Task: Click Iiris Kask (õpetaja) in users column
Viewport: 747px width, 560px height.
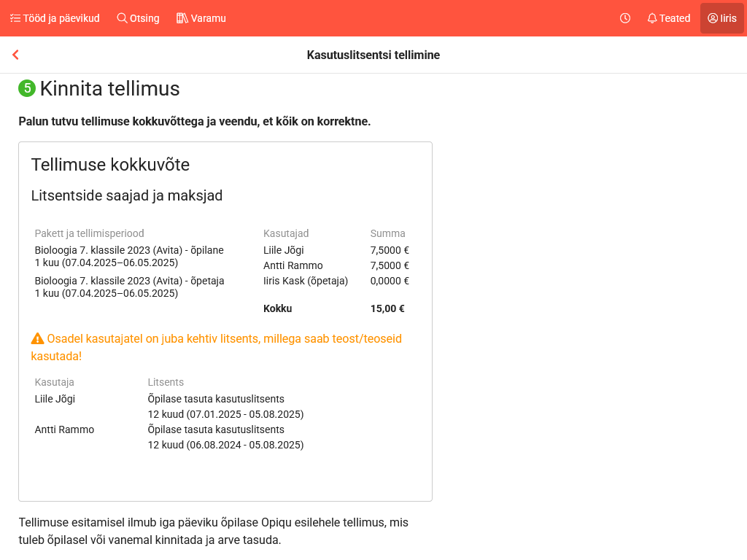Action: (306, 281)
